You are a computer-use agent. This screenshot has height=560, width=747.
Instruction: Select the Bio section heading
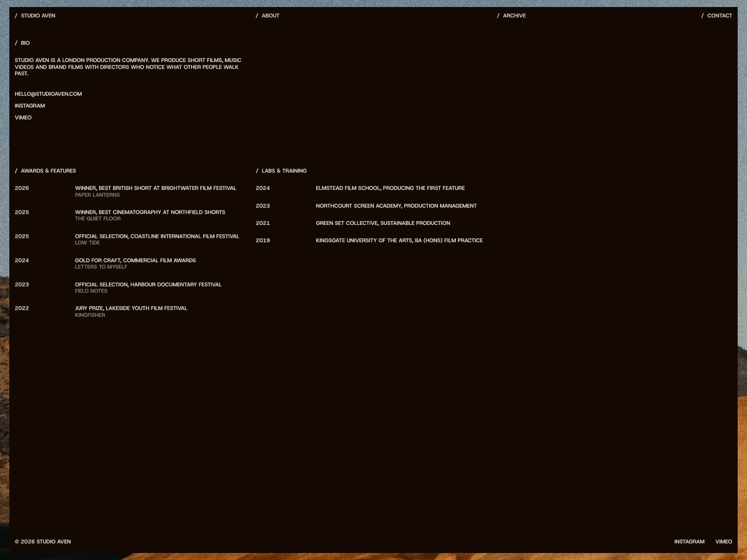tap(22, 43)
